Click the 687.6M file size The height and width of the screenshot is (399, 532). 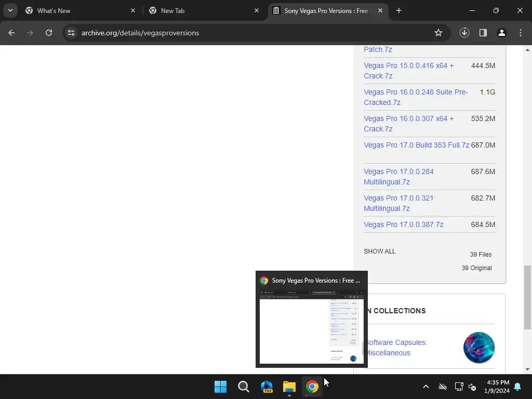[483, 171]
